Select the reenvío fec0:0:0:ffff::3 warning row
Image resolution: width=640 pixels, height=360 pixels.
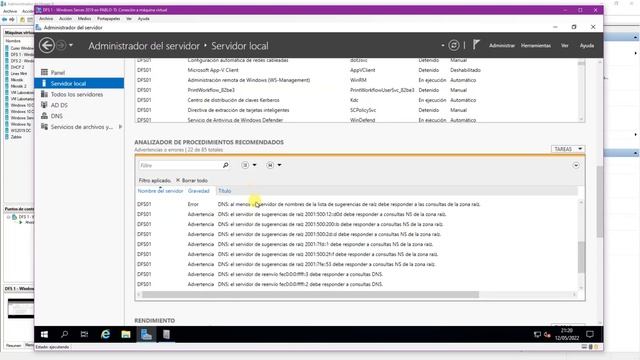pyautogui.click(x=357, y=274)
